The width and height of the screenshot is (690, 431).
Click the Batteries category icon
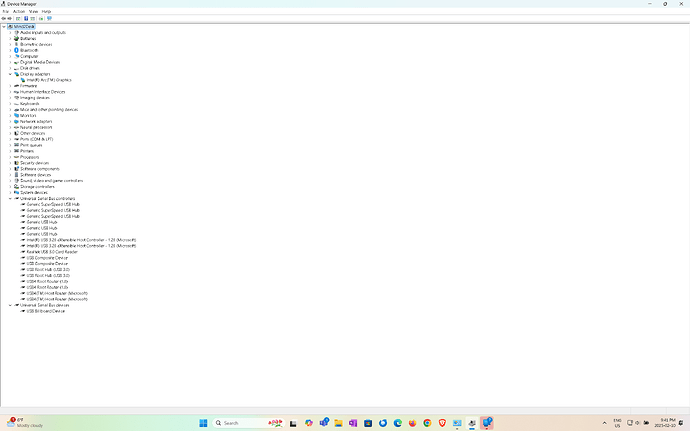click(17, 38)
